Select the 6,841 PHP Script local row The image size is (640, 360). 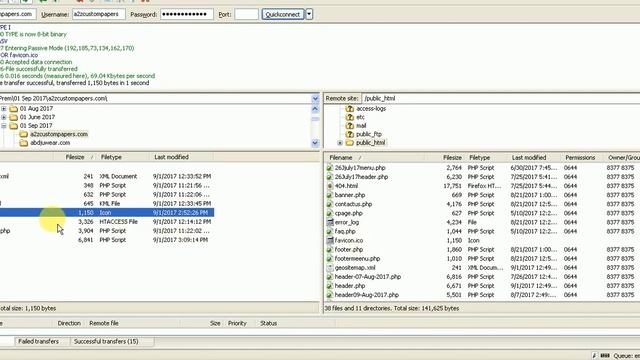(107, 240)
